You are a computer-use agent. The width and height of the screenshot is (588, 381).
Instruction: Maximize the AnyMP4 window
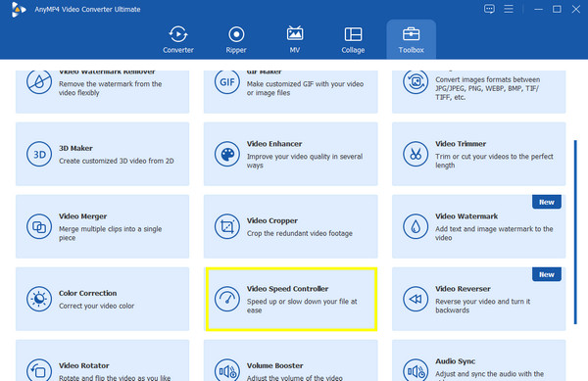[x=557, y=9]
